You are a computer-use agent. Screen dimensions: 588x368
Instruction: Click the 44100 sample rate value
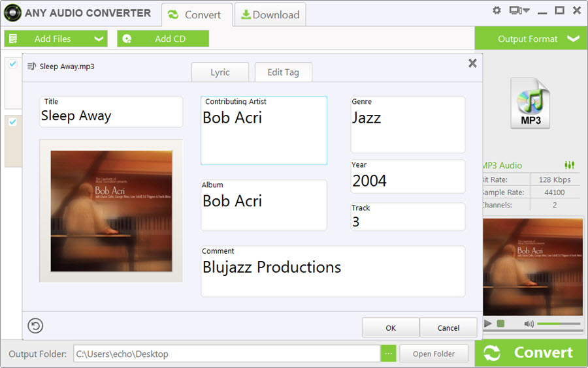pyautogui.click(x=555, y=192)
